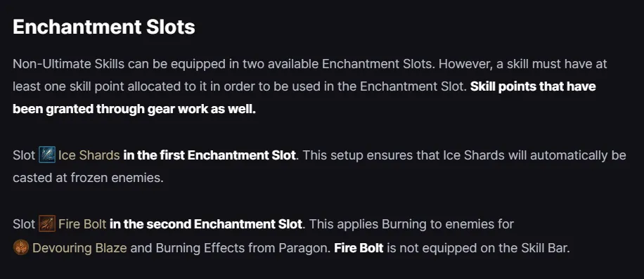The width and height of the screenshot is (644, 279).
Task: Click 'been granted through gear work as well'
Action: click(x=134, y=110)
